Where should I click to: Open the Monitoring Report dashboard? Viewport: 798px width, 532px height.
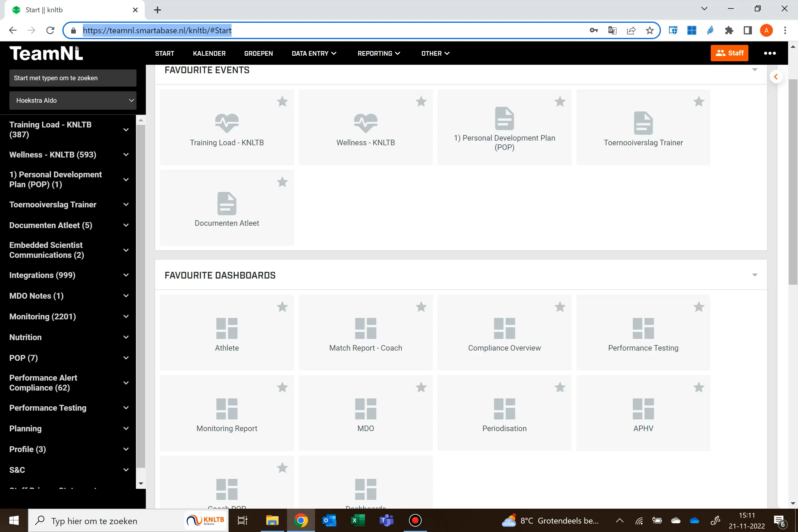(x=227, y=413)
